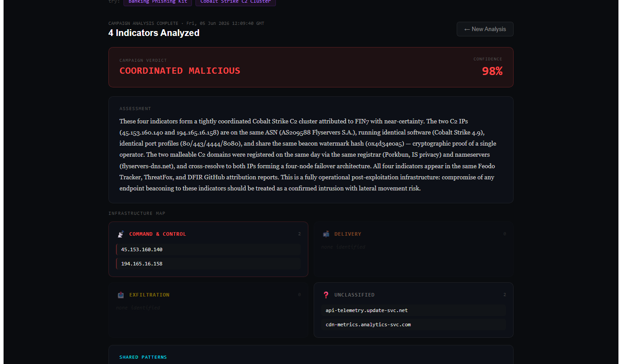Click the EXFILTRATION section label
Image resolution: width=622 pixels, height=364 pixels.
click(x=149, y=295)
